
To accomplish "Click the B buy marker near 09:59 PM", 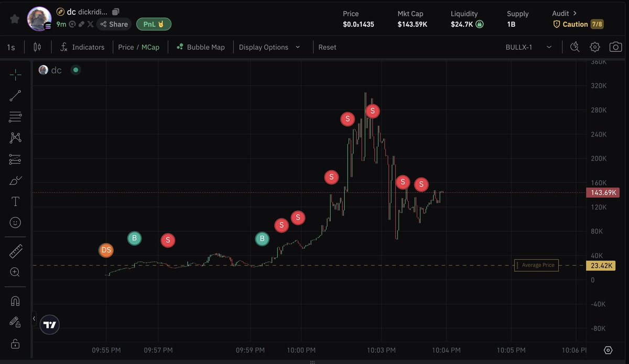I will point(262,239).
